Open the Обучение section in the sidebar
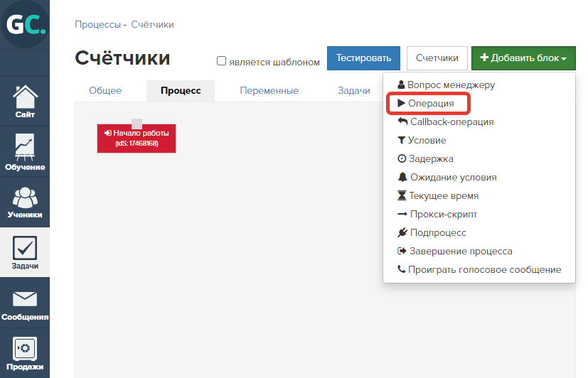This screenshot has width=588, height=378. (x=25, y=152)
